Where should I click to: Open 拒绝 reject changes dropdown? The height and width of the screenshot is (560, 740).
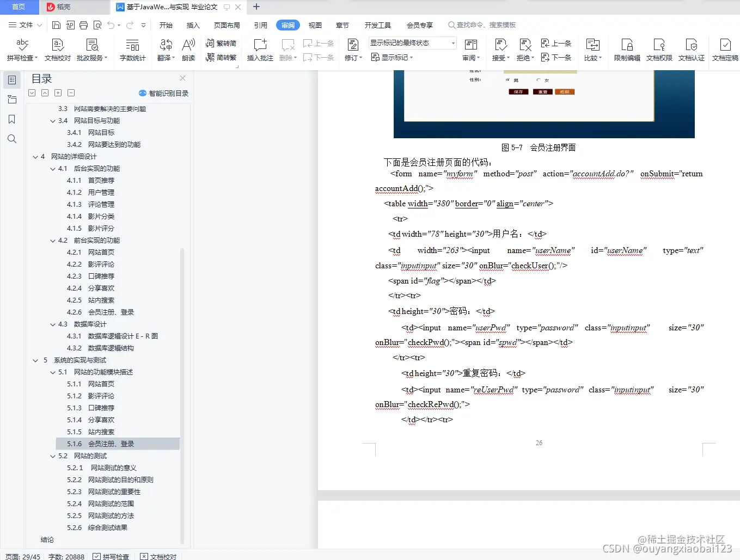525,58
